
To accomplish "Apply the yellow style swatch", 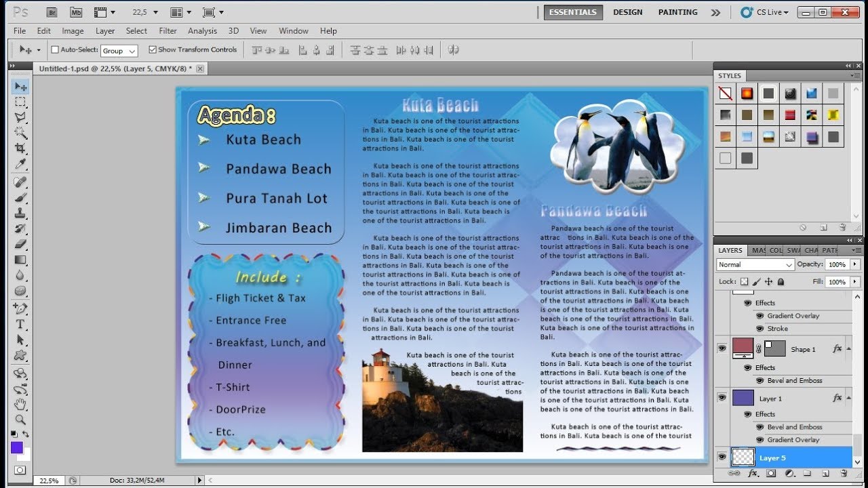I will (x=833, y=115).
